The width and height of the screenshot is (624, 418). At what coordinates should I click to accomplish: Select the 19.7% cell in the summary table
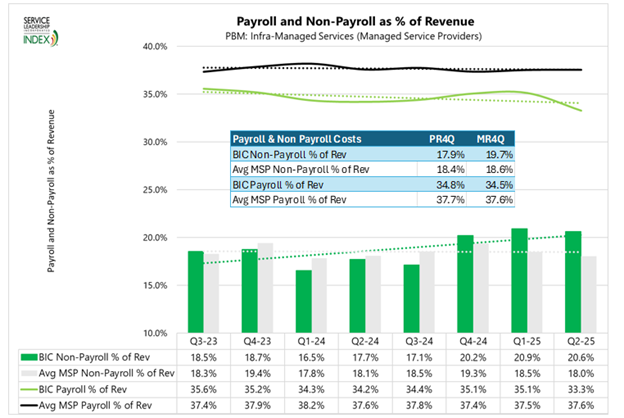486,154
